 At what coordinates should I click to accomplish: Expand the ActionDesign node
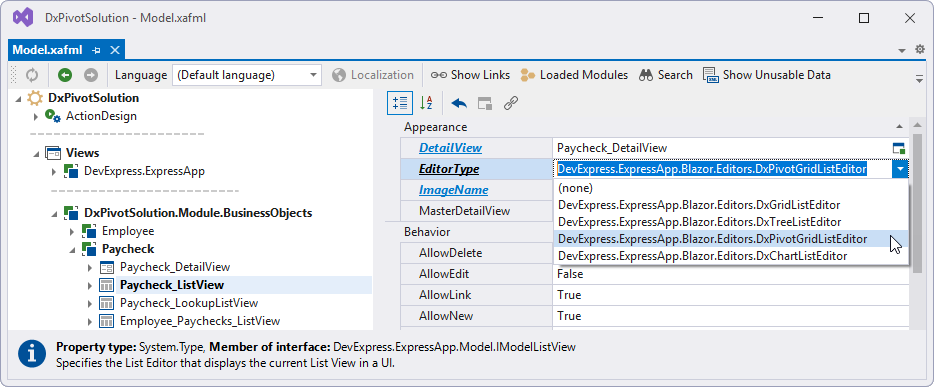click(36, 116)
